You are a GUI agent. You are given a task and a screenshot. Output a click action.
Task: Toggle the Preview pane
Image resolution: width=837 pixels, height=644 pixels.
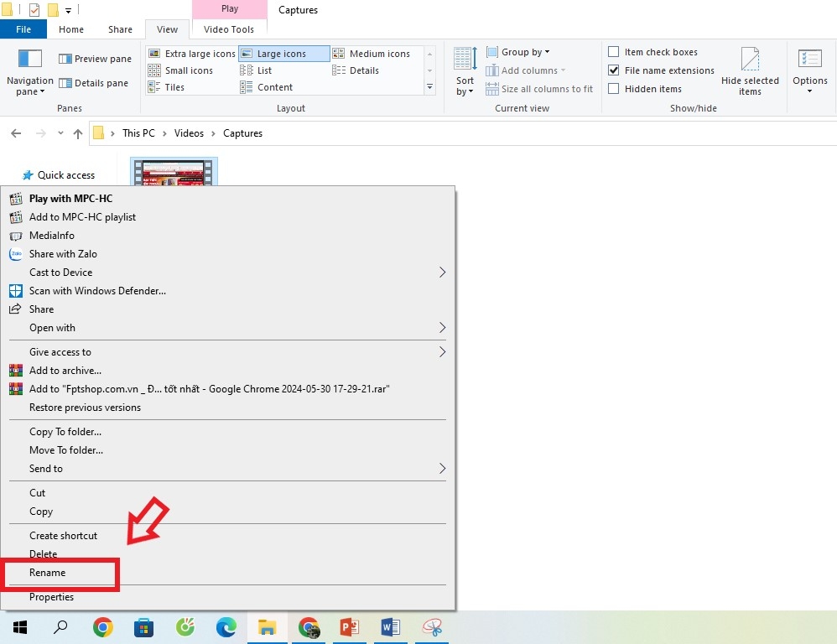[95, 59]
